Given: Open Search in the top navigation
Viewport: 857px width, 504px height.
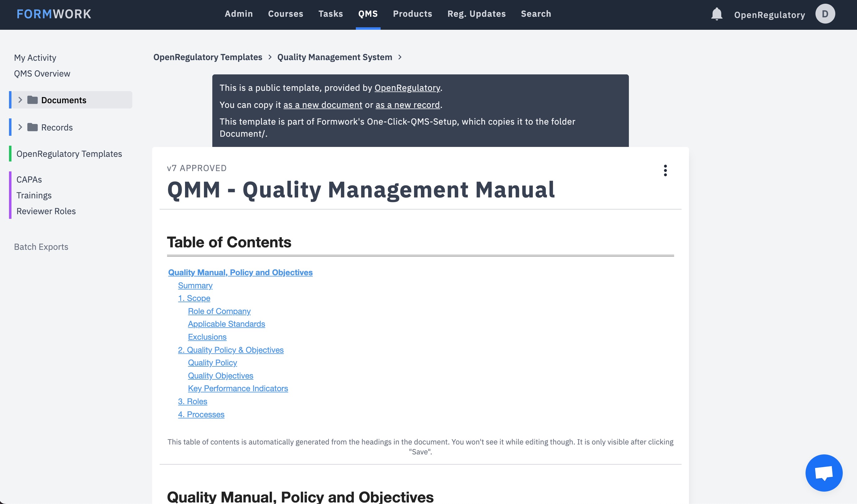Looking at the screenshot, I should coord(536,14).
